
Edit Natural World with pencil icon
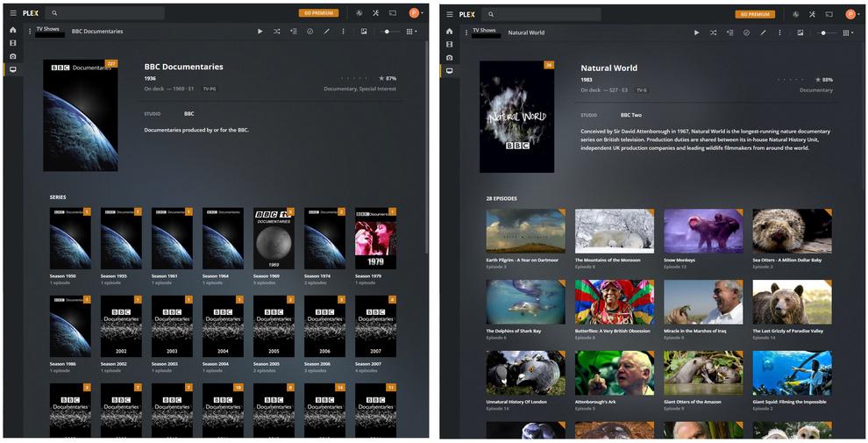(x=763, y=32)
